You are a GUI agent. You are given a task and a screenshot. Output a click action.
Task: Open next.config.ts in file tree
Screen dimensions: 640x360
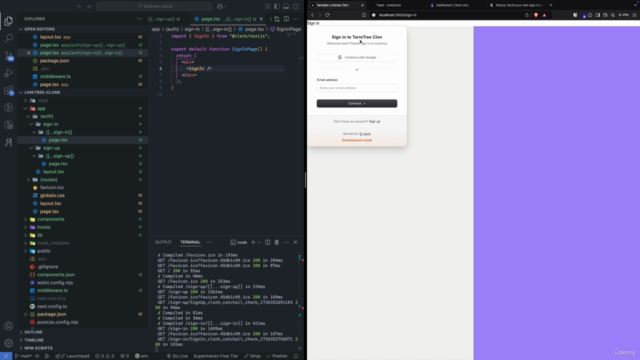[x=52, y=306]
